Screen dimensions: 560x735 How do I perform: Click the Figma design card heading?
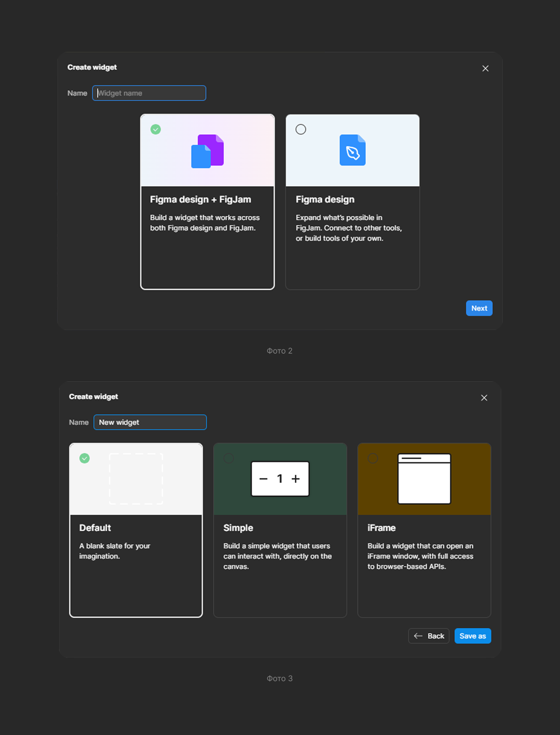point(325,199)
